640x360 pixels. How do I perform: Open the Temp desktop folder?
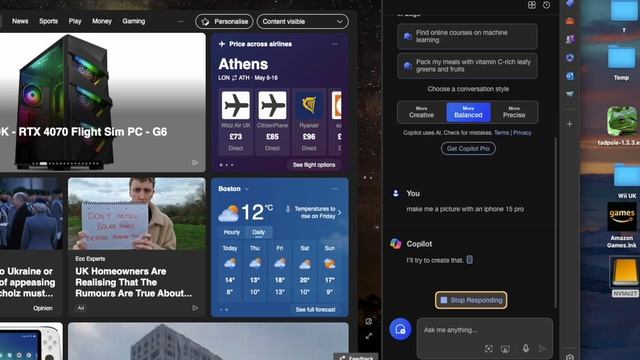(621, 62)
